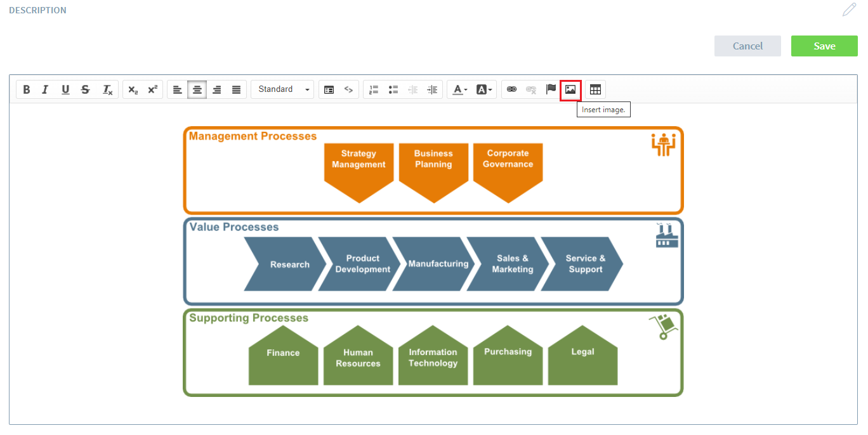Screen dimensions: 868x435
Task: Open the Standard paragraph style dropdown
Action: tap(282, 89)
